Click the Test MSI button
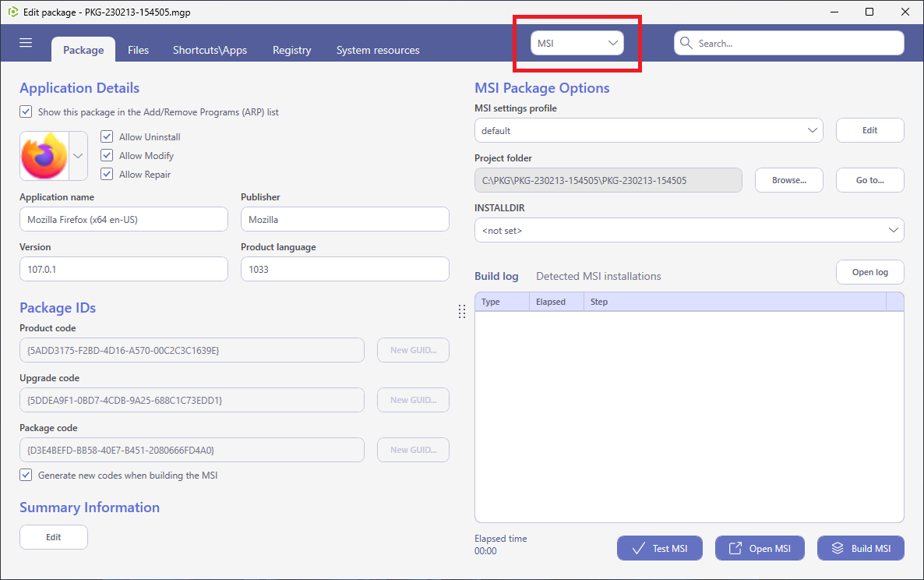This screenshot has height=580, width=924. (x=660, y=548)
